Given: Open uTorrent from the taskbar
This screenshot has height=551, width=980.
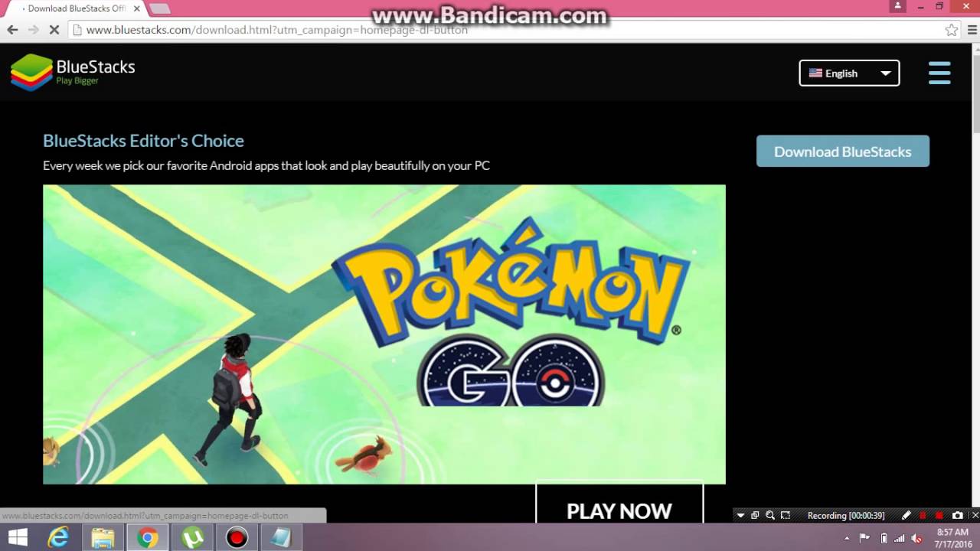Looking at the screenshot, I should pyautogui.click(x=192, y=538).
